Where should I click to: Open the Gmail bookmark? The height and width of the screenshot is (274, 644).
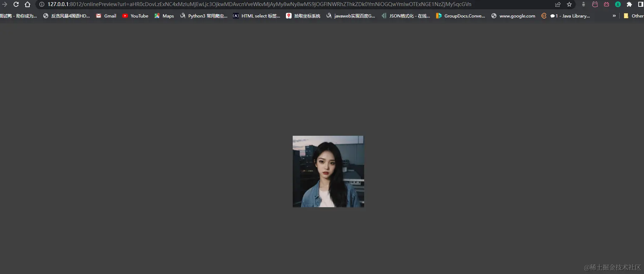[x=106, y=16]
